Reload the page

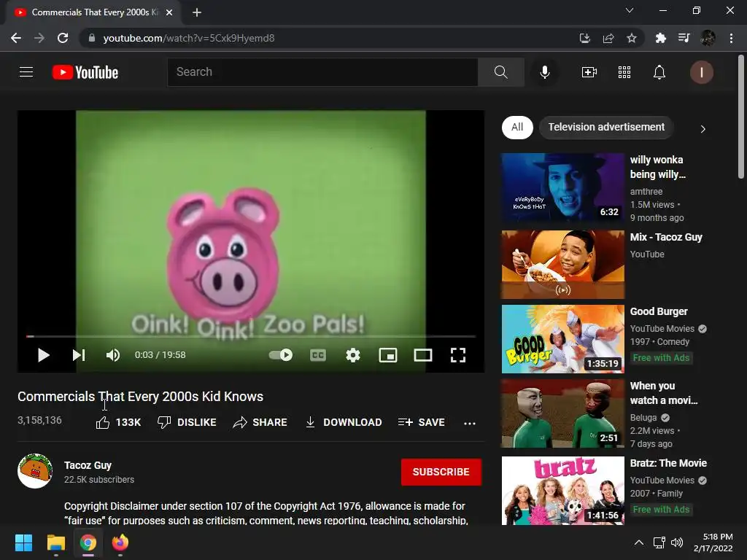pos(63,38)
